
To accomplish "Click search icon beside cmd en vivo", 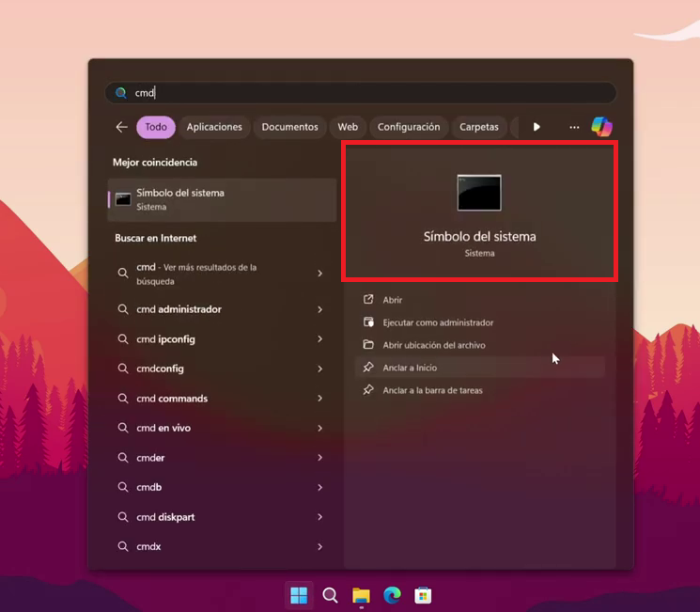I will [123, 428].
